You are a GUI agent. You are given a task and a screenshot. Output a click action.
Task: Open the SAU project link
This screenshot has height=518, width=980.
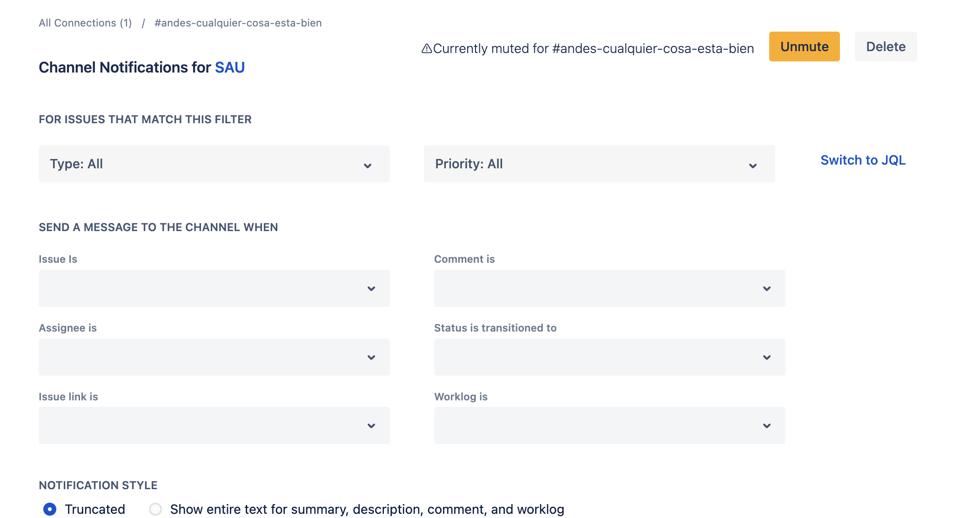pos(230,67)
